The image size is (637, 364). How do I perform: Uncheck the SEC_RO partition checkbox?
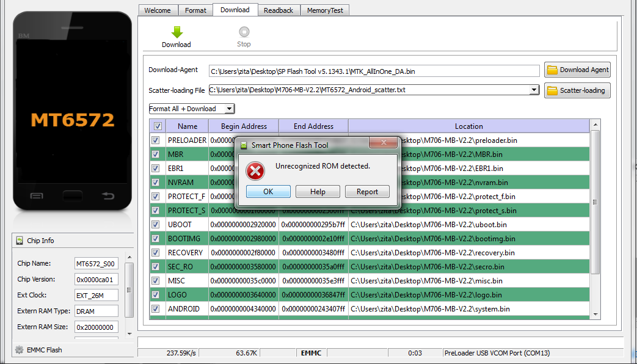pyautogui.click(x=155, y=266)
